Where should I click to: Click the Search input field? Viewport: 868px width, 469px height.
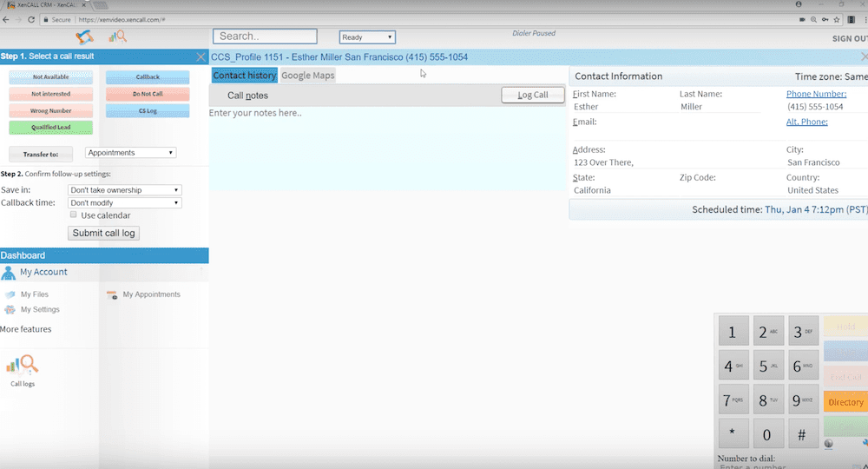coord(265,36)
